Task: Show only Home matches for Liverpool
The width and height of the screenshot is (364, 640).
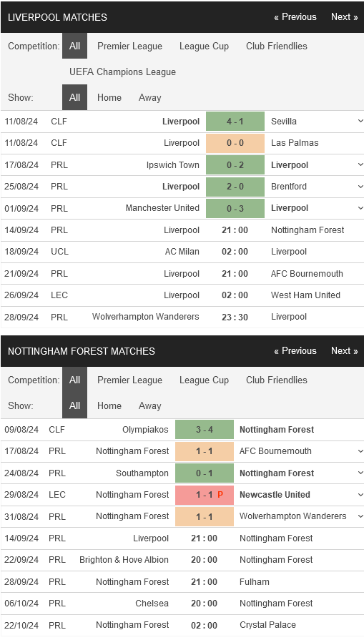Action: click(x=109, y=97)
